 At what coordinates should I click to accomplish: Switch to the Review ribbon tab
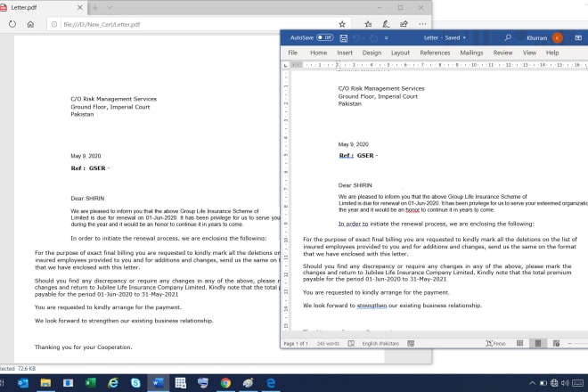pos(502,53)
